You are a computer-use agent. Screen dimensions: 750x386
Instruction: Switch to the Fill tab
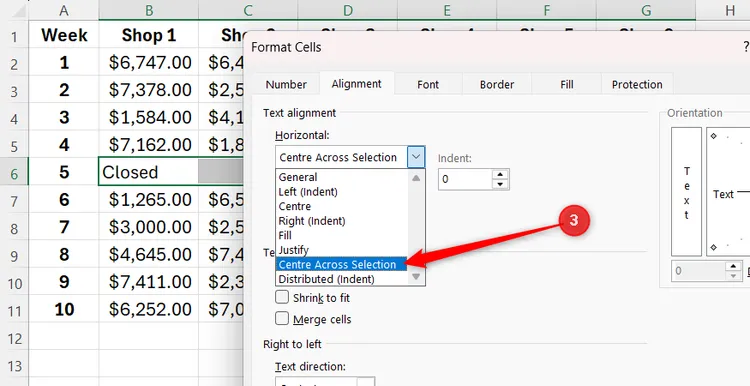coord(567,85)
